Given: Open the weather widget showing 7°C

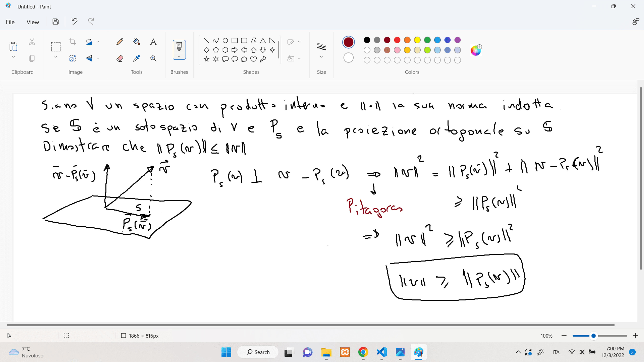Looking at the screenshot, I should point(26,352).
